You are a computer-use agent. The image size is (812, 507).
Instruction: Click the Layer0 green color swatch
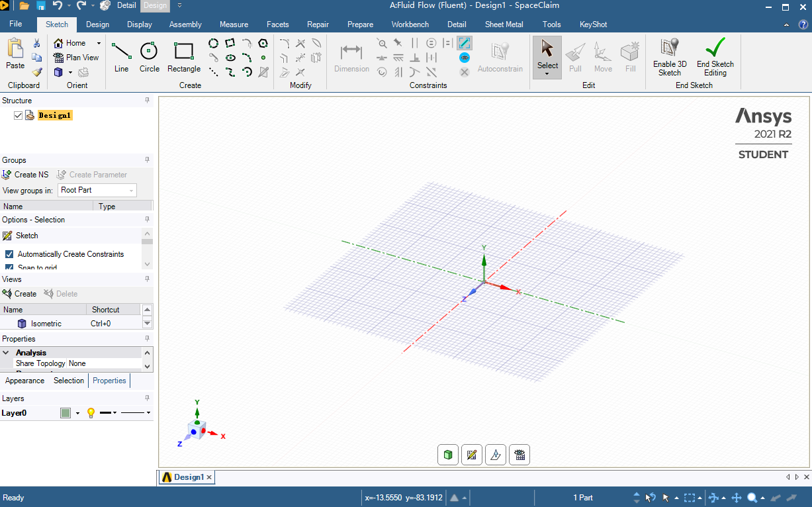point(66,413)
